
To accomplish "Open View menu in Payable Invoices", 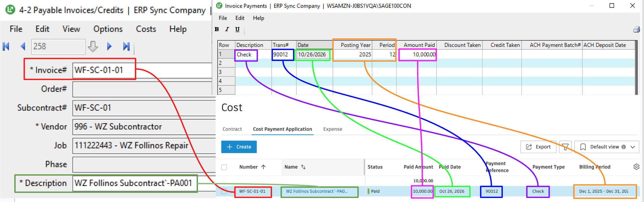I will [71, 29].
